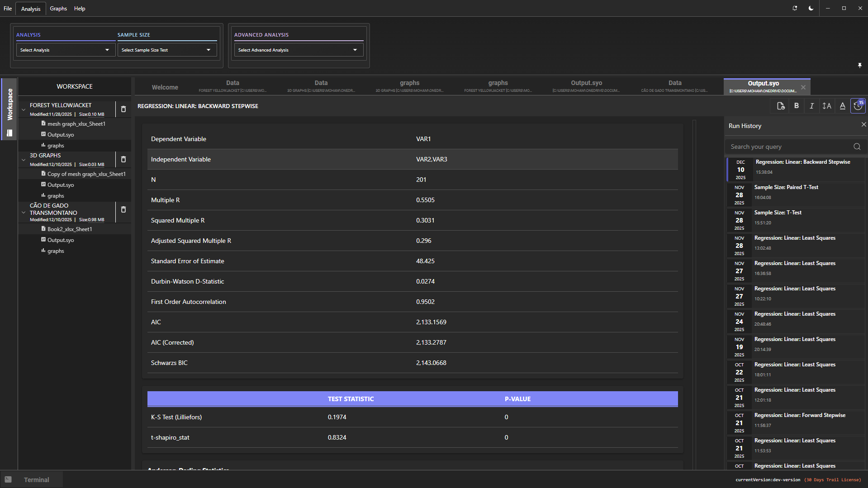Toggle the Run History clock button
The height and width of the screenshot is (488, 868).
(x=858, y=106)
